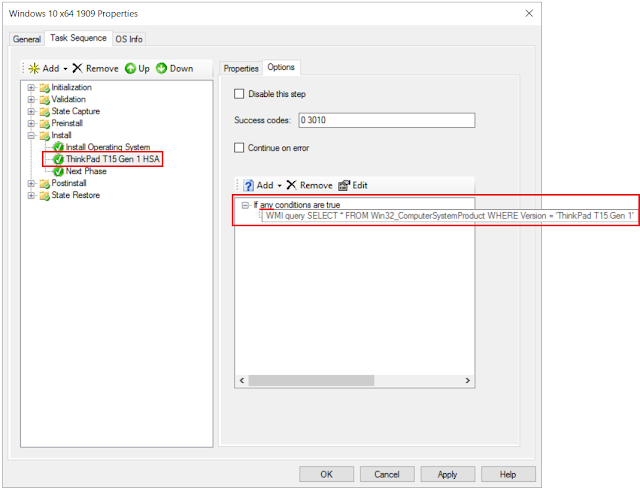Click the Initialization folder icon
This screenshot has height=488, width=640.
(44, 87)
